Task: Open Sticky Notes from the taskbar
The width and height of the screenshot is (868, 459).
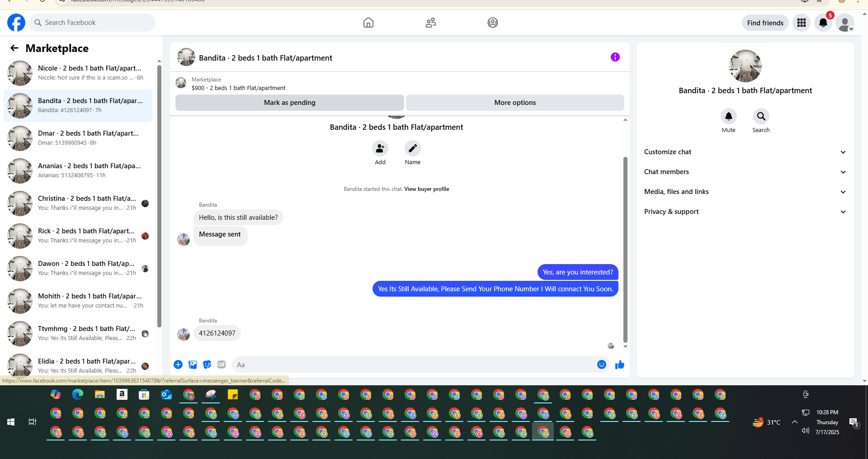Action: click(x=233, y=395)
